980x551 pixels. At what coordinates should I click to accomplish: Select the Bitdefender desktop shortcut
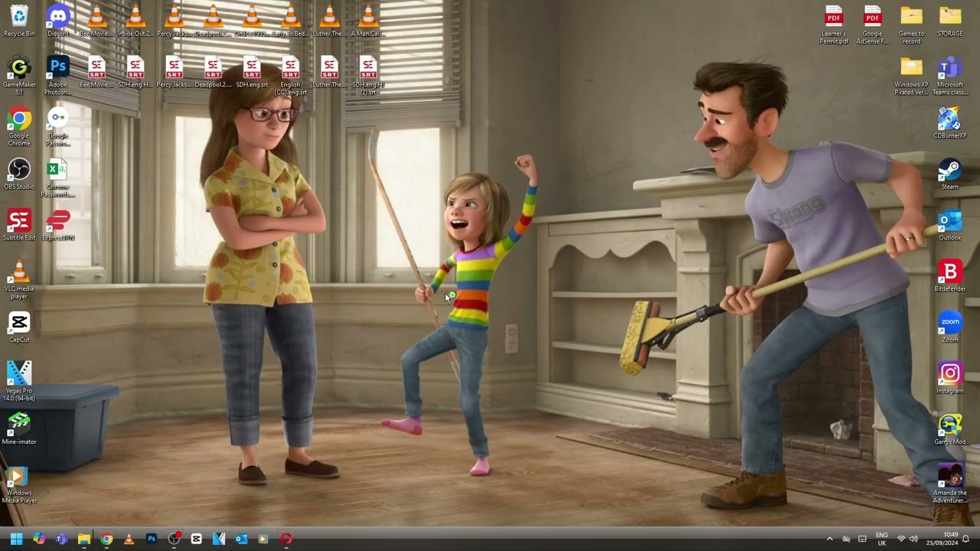(950, 275)
